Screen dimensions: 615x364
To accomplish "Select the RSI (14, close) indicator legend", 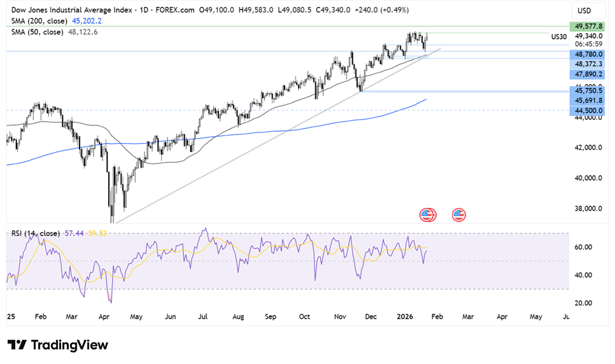I will [35, 234].
